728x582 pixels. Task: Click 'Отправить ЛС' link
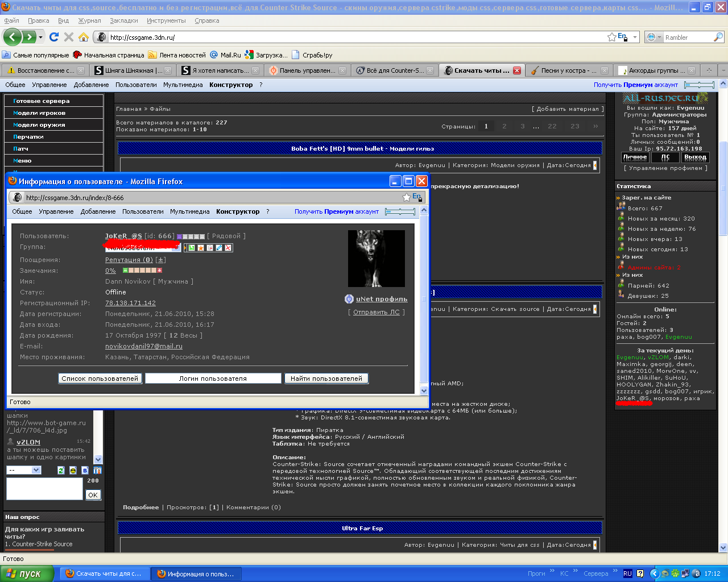click(377, 312)
